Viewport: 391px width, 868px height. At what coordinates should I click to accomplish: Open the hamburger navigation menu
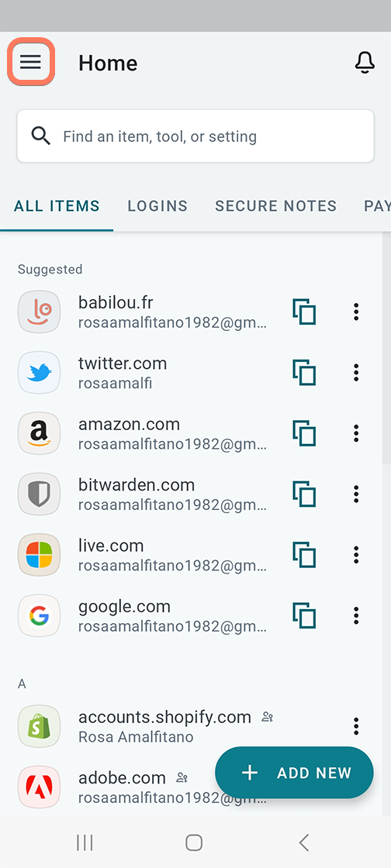point(30,62)
